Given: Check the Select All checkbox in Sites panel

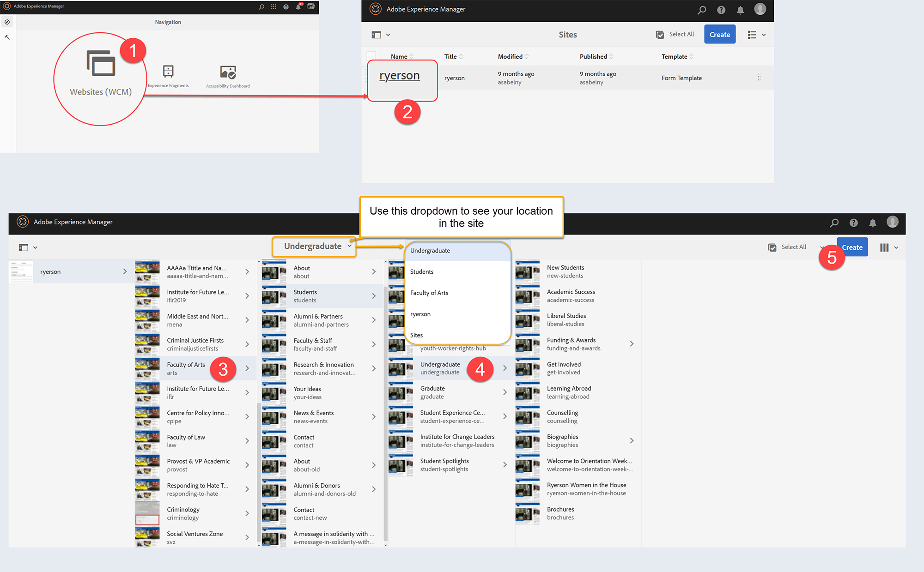Looking at the screenshot, I should (x=660, y=35).
